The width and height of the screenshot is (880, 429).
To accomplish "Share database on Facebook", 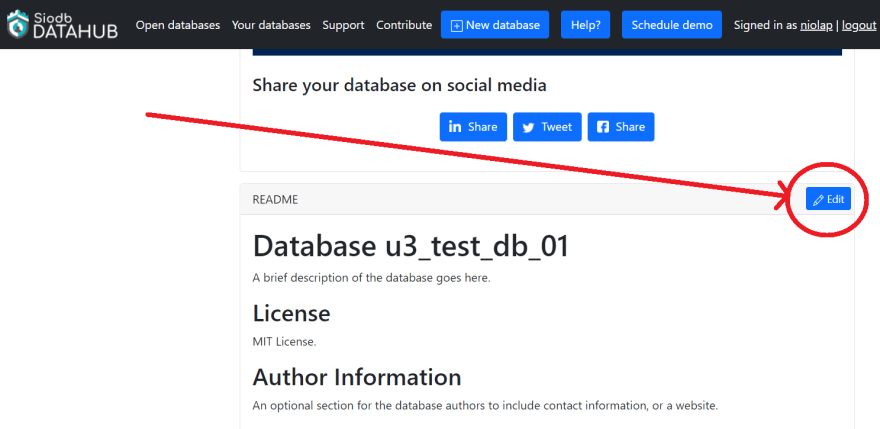I will click(621, 127).
